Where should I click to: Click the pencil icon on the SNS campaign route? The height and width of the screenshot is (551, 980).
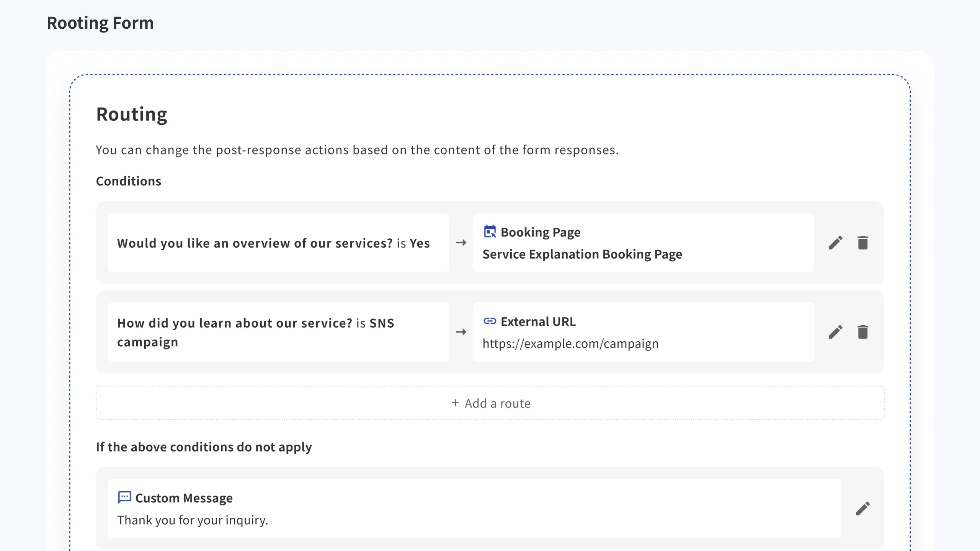[836, 332]
